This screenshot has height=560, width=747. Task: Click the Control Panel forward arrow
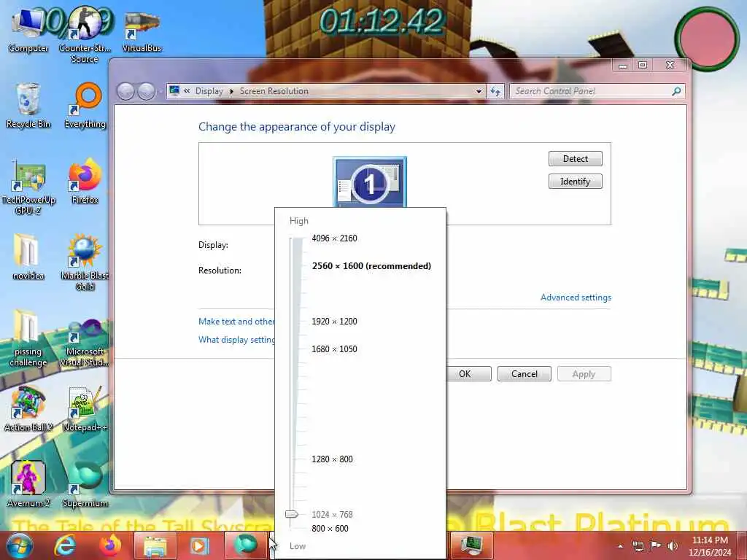pyautogui.click(x=146, y=91)
